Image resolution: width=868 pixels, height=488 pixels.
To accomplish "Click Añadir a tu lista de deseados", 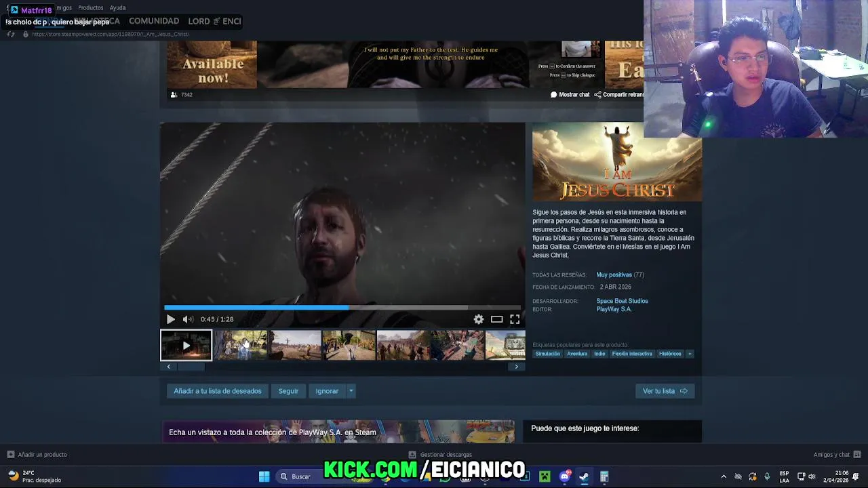I will point(217,391).
